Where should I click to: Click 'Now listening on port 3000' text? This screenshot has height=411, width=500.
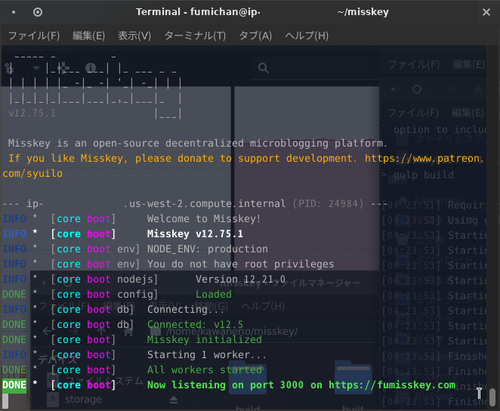tap(225, 385)
